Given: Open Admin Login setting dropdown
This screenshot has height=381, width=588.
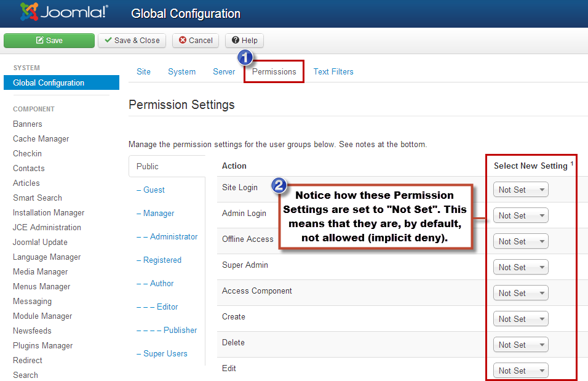Looking at the screenshot, I should tap(521, 215).
